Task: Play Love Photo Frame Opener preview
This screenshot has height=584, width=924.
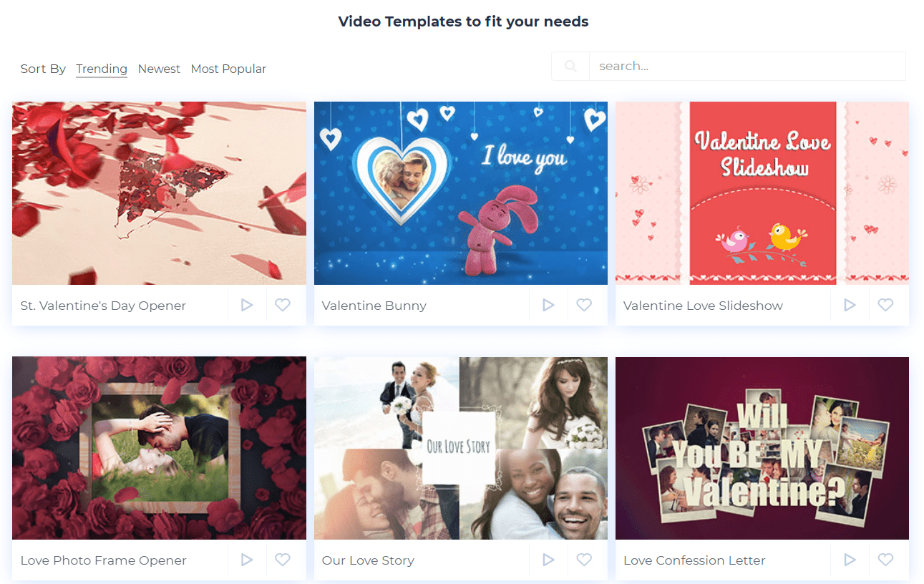Action: coord(247,560)
